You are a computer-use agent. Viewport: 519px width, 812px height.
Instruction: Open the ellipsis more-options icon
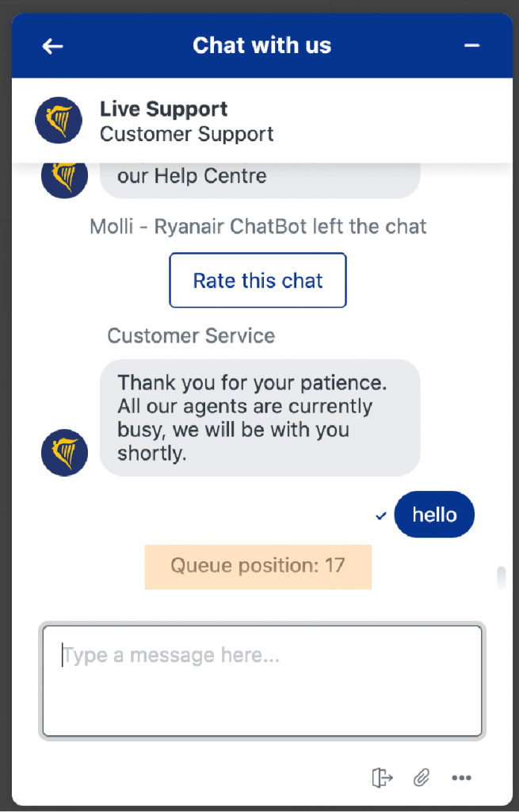pyautogui.click(x=462, y=778)
